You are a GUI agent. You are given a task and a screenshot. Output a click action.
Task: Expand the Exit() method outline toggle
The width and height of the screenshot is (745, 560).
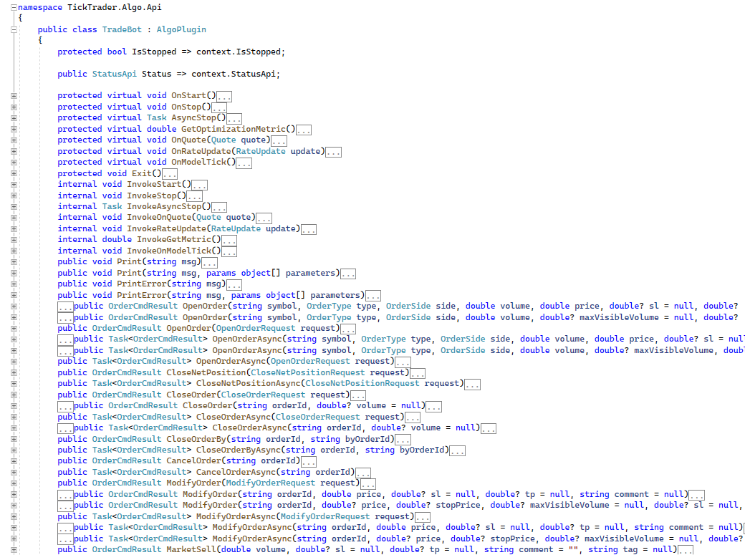pyautogui.click(x=14, y=173)
